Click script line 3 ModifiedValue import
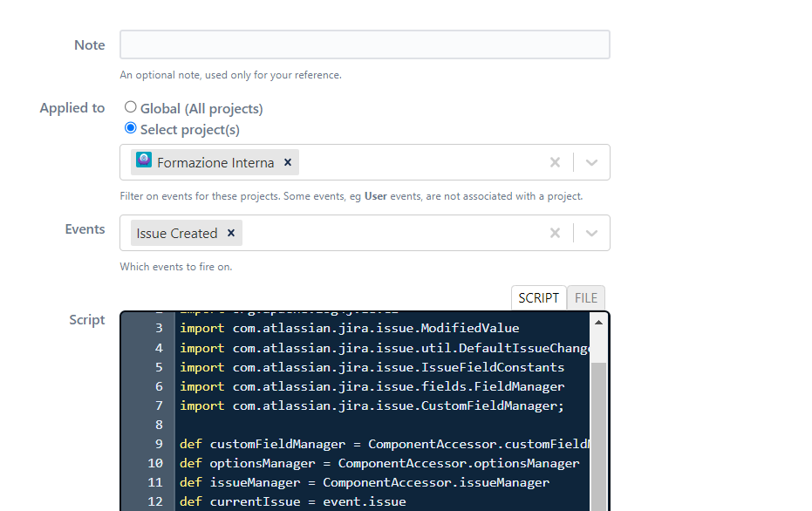812x511 pixels. pos(350,328)
